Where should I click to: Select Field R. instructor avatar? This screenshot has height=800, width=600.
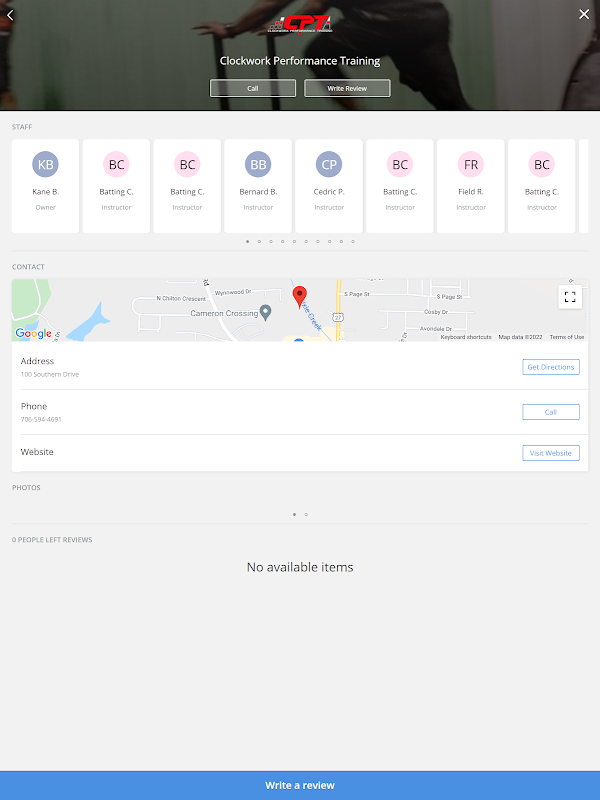(x=471, y=164)
